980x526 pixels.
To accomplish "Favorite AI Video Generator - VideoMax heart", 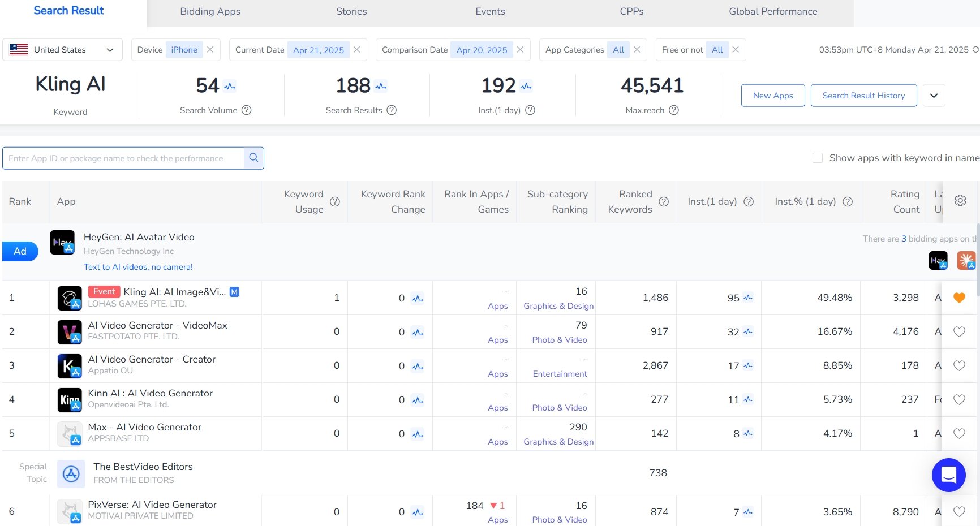I will pos(959,331).
